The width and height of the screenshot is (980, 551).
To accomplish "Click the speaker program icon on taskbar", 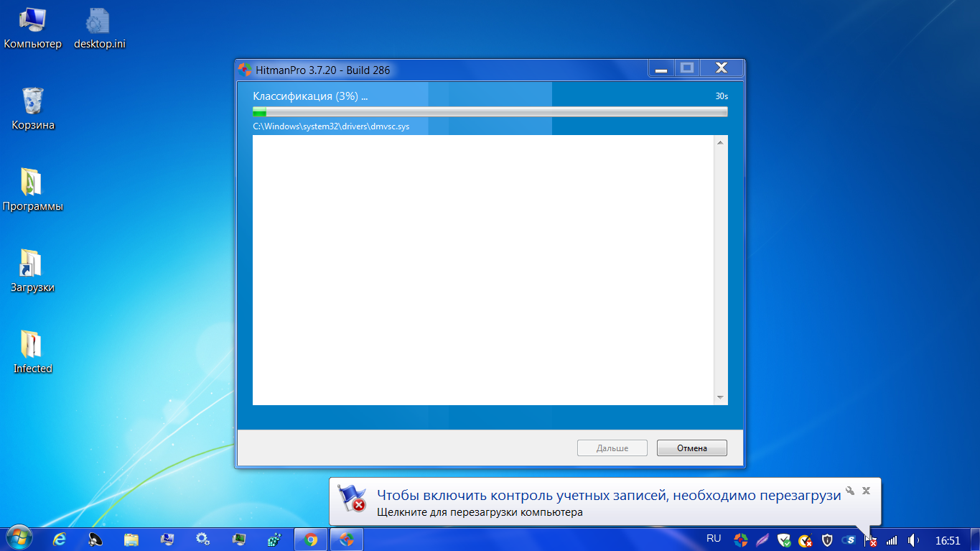I will 95,540.
